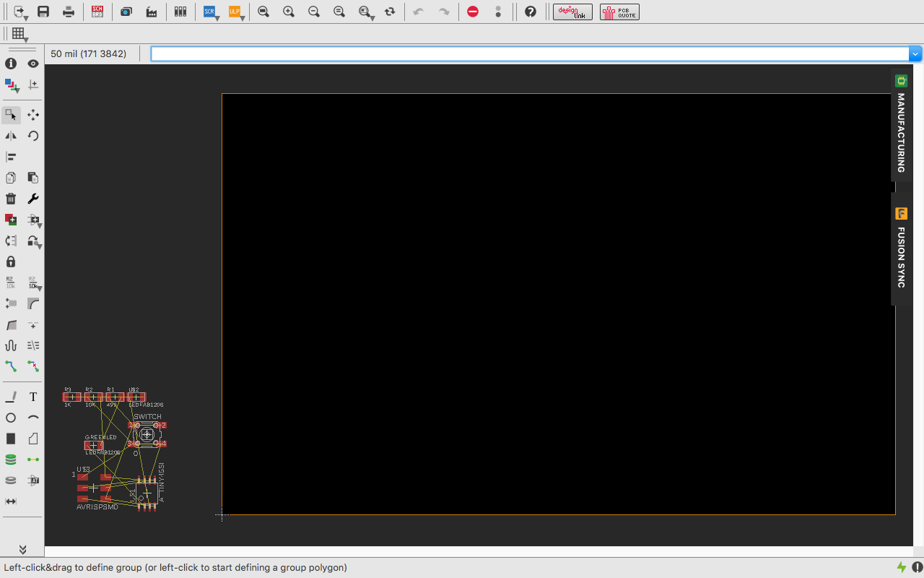
Task: Open the grid settings dropdown
Action: pyautogui.click(x=19, y=34)
